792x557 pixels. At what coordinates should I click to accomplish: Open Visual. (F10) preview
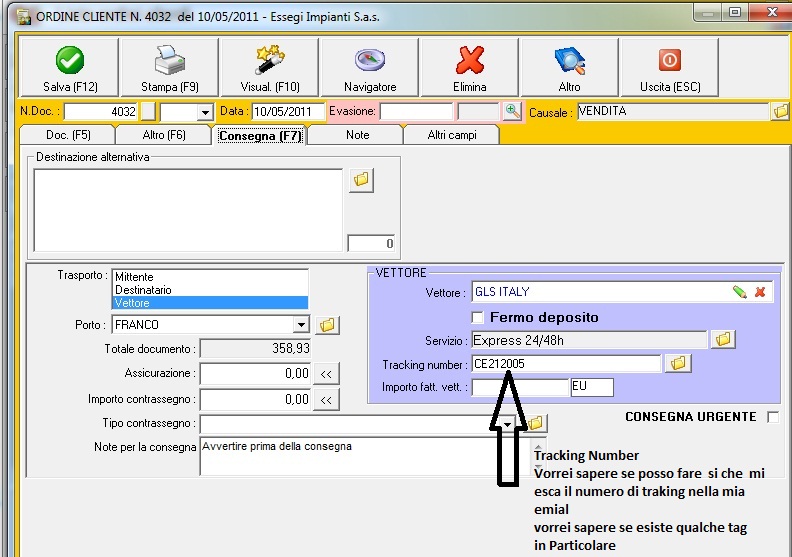pyautogui.click(x=270, y=68)
